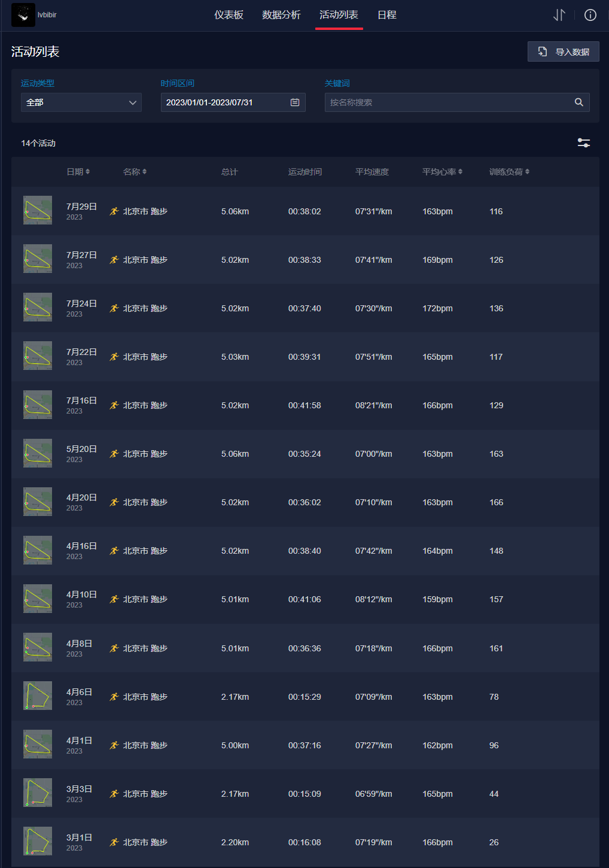Open calendar icon in date range field
The height and width of the screenshot is (868, 609).
click(295, 102)
